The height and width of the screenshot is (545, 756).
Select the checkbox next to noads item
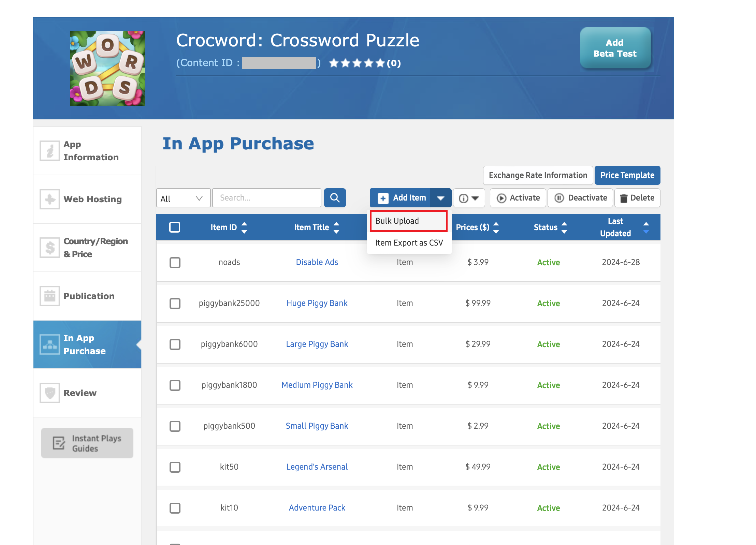[x=175, y=262]
